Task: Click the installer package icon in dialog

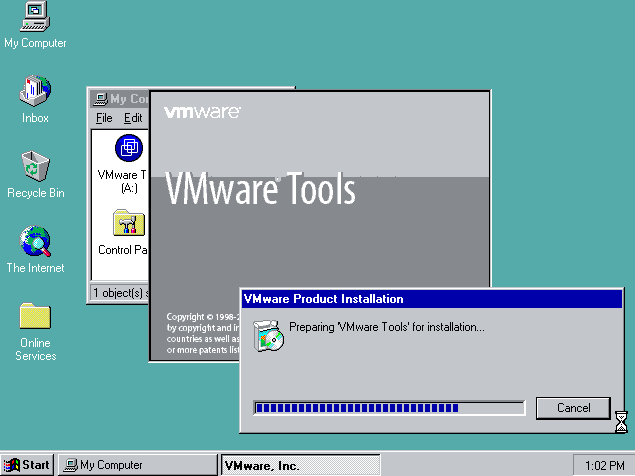Action: click(268, 336)
